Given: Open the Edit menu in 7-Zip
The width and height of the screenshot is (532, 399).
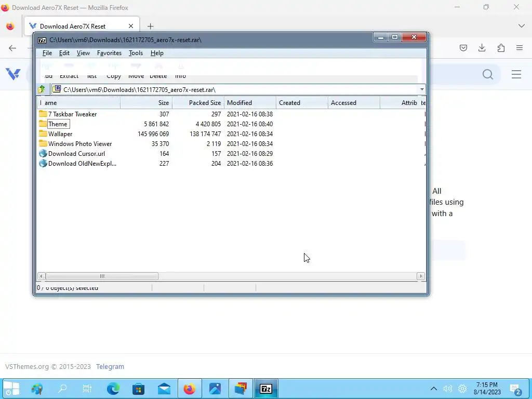Looking at the screenshot, I should (64, 53).
